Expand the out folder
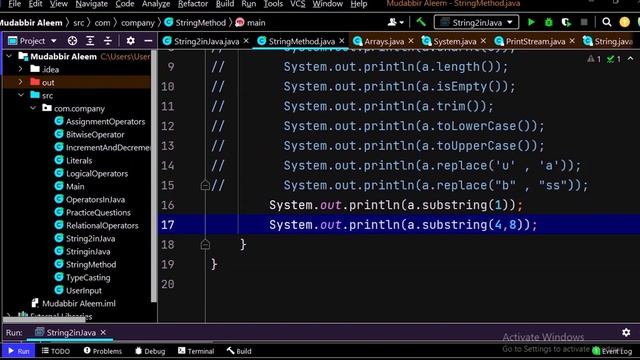 click(21, 82)
